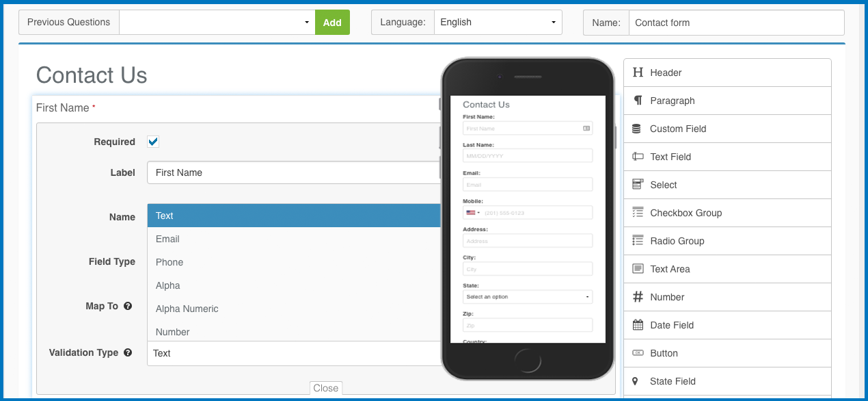Click Last Name field in phone preview
This screenshot has height=401, width=868.
coord(528,155)
